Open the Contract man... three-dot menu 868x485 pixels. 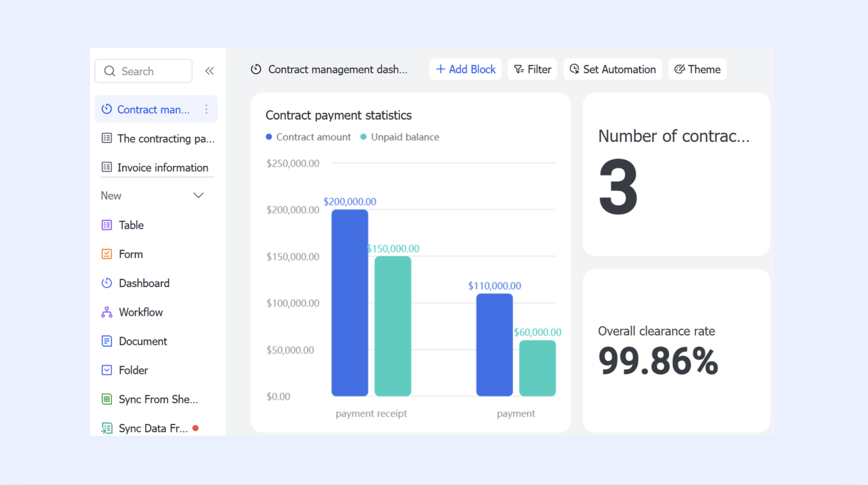pyautogui.click(x=207, y=109)
